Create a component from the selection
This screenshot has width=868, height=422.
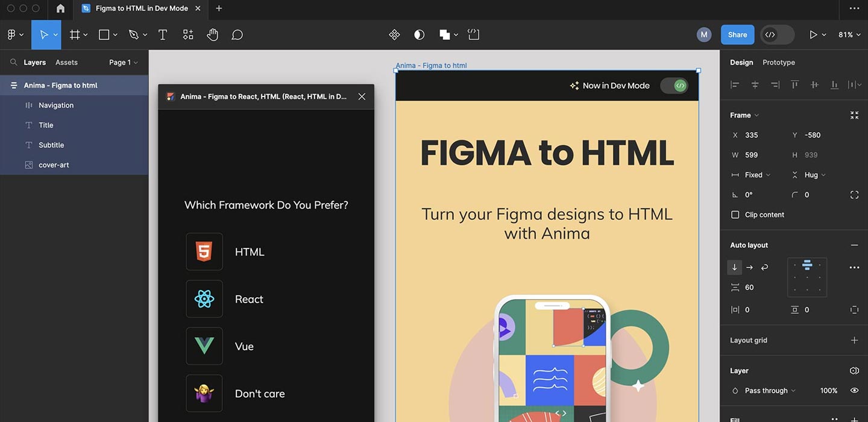tap(394, 34)
